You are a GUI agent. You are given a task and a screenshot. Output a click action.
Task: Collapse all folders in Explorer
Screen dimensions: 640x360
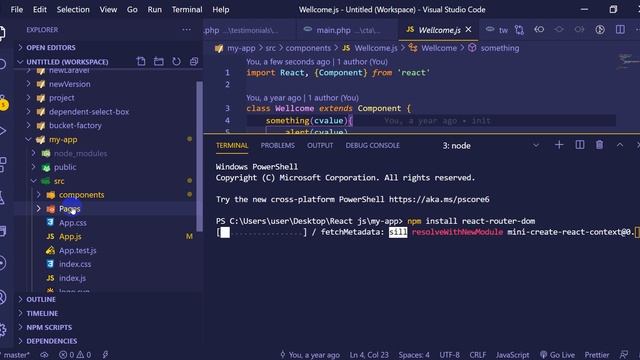(194, 62)
